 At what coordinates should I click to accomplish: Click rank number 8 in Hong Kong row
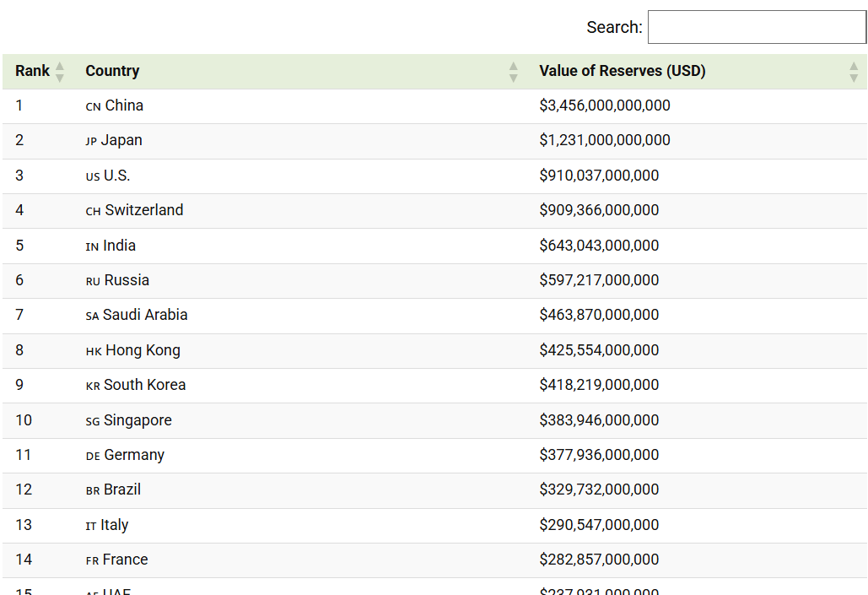[x=19, y=350]
